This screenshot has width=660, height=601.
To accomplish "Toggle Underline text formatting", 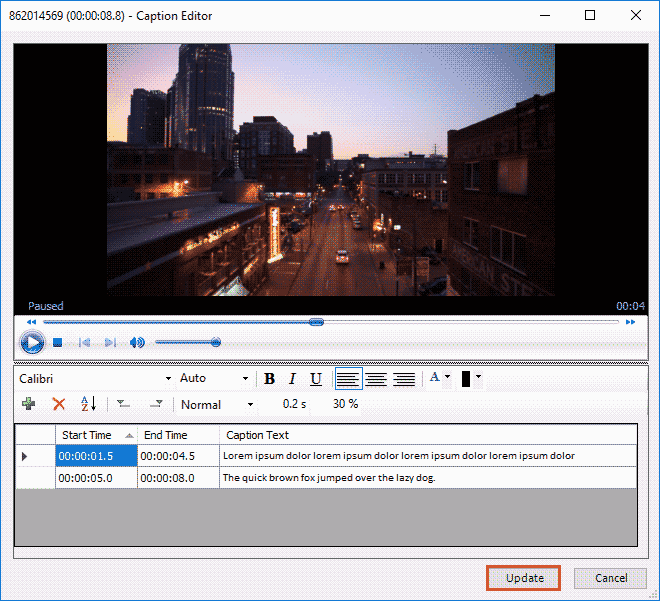I will [316, 379].
